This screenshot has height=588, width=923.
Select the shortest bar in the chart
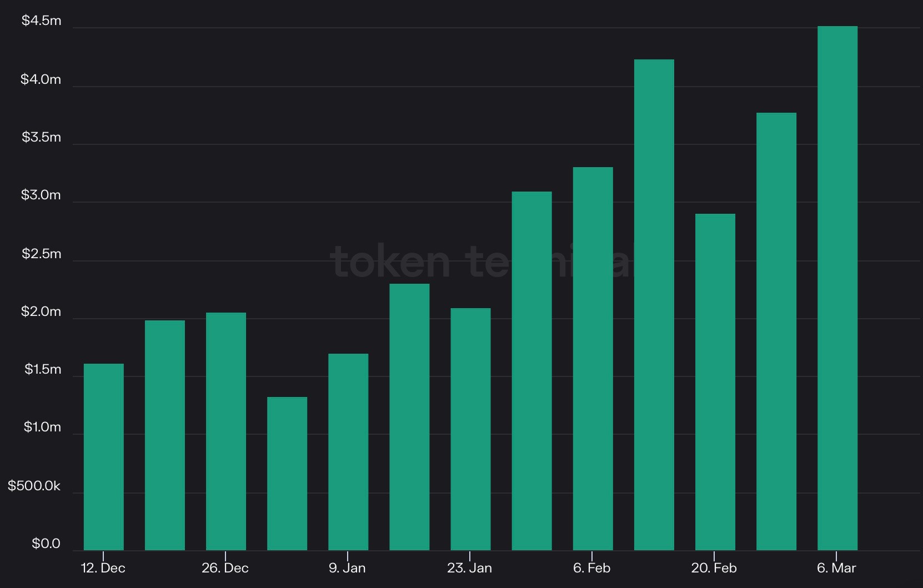287,474
